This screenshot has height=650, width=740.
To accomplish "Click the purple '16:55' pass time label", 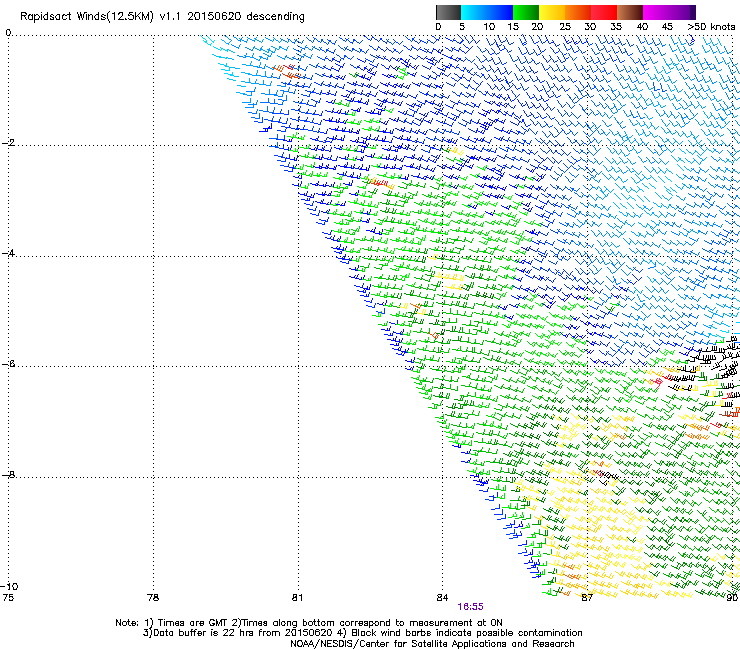I will click(x=471, y=607).
